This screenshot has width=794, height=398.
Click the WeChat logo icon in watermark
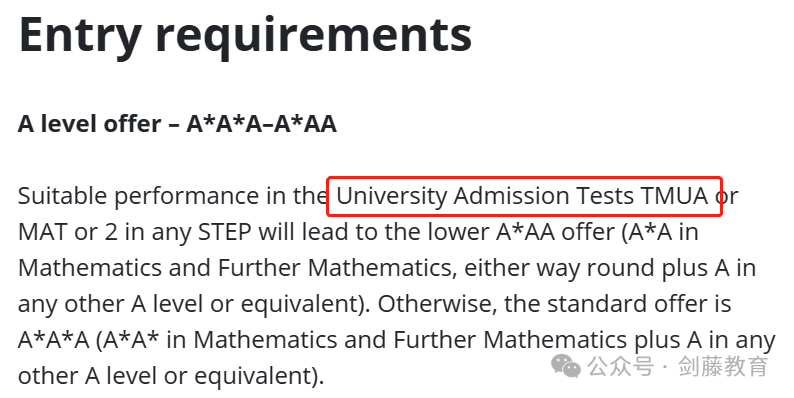[566, 366]
